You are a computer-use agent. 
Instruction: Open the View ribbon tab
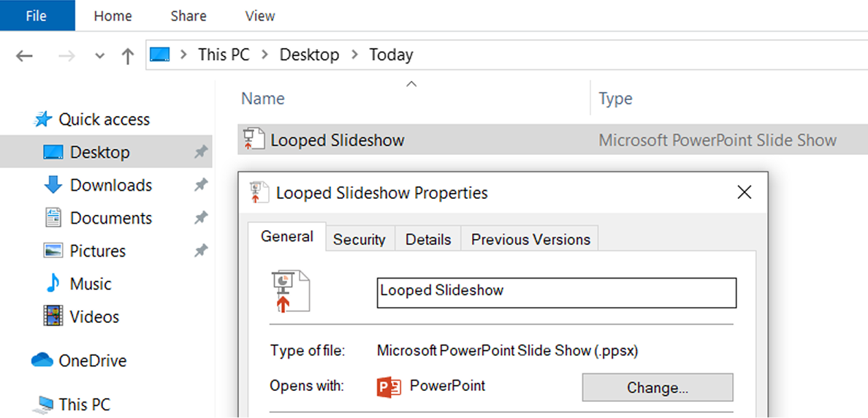click(x=260, y=16)
